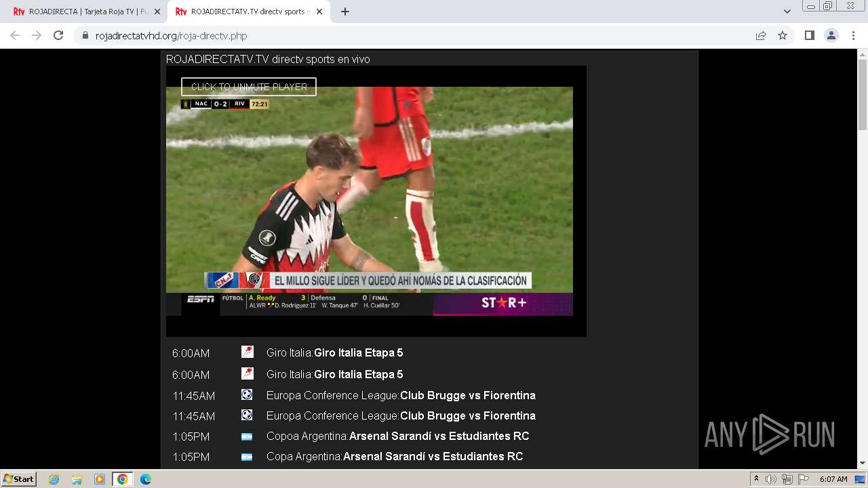Click the page scrollbar down arrow
This screenshot has height=488, width=868.
pos(863,464)
